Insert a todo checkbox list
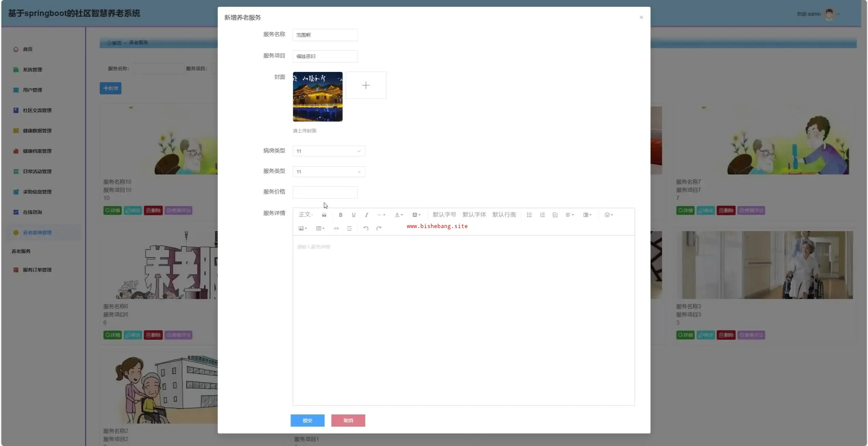Screen dimensions: 868x446 tap(555, 215)
